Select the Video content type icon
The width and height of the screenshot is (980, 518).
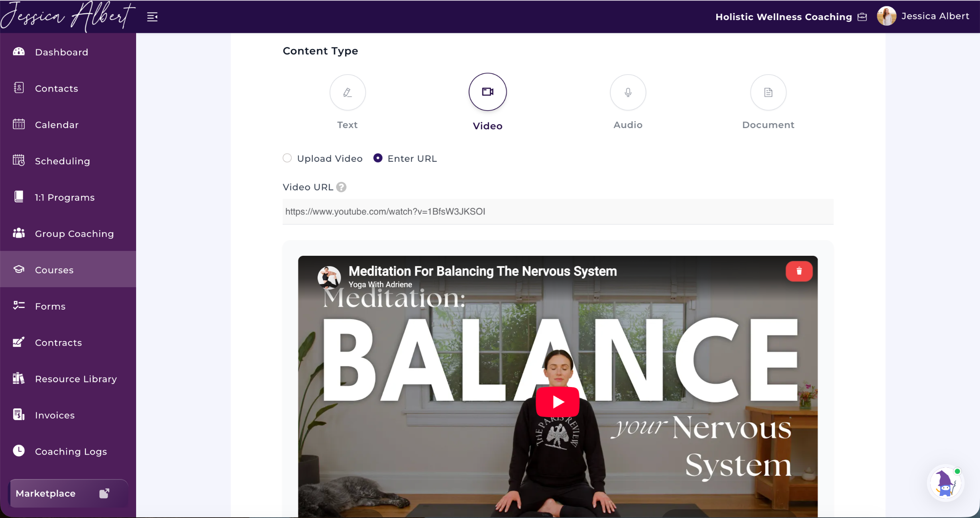point(488,92)
